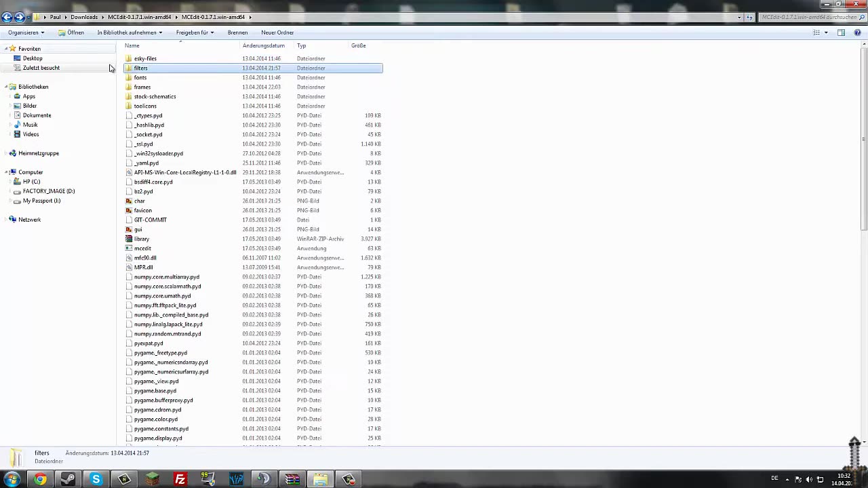The width and height of the screenshot is (868, 488).
Task: Open Musik library in the sidebar
Action: [x=31, y=125]
